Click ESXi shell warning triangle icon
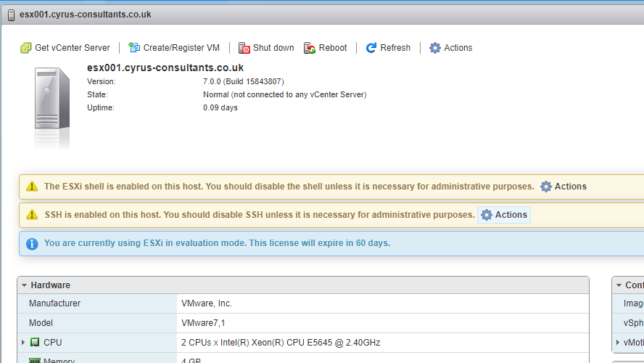644x363 pixels. coord(32,187)
